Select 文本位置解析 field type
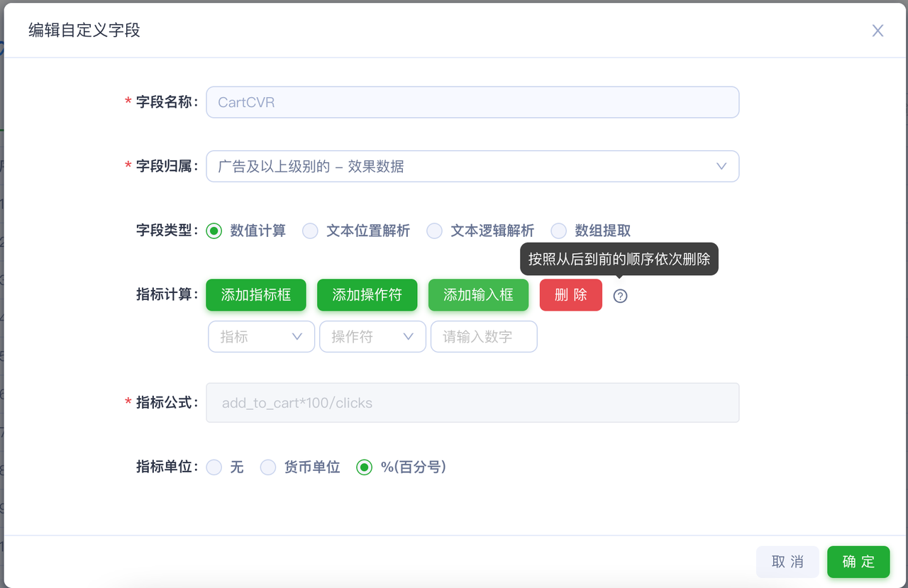 click(310, 231)
